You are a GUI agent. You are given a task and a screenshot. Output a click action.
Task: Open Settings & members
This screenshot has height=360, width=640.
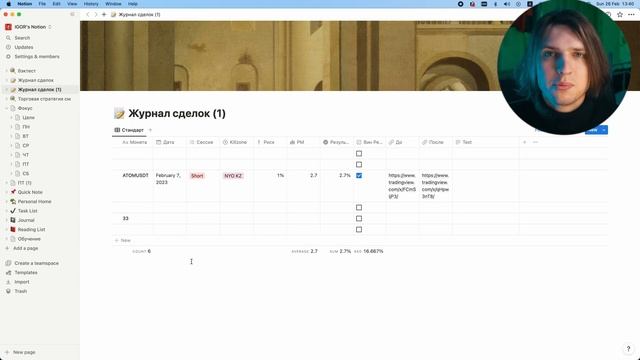click(x=37, y=57)
